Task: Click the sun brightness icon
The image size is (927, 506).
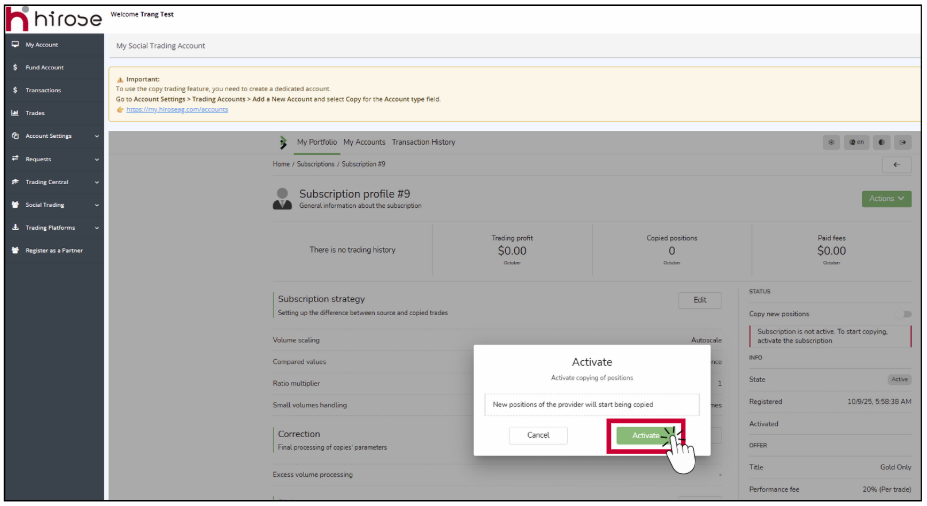Action: pos(830,142)
